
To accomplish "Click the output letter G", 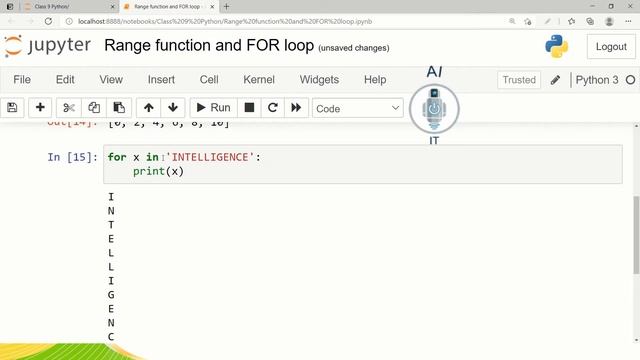I will 111,295.
